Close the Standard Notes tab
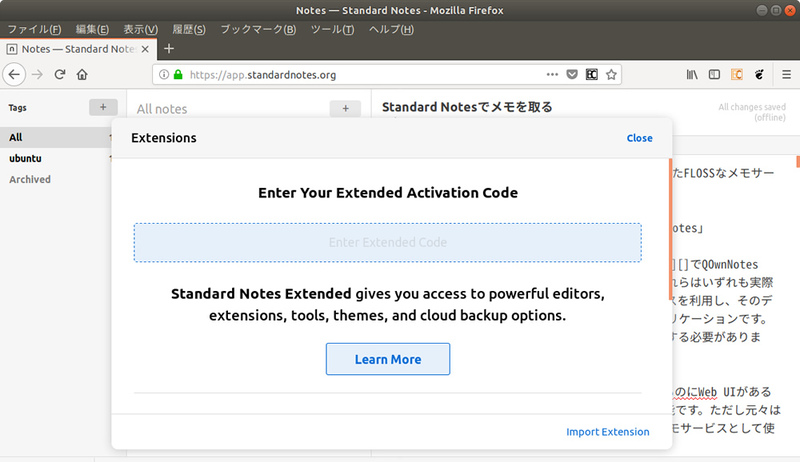The height and width of the screenshot is (462, 800). pos(145,49)
